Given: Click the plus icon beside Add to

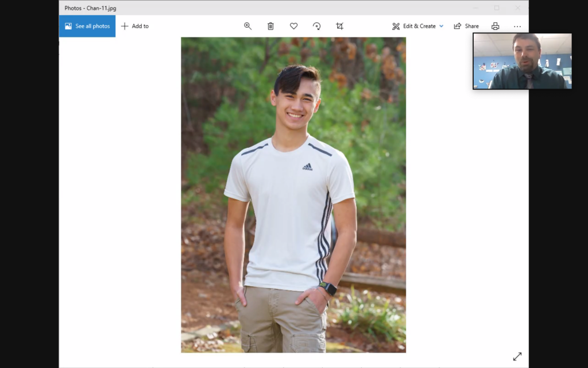Looking at the screenshot, I should coord(125,26).
